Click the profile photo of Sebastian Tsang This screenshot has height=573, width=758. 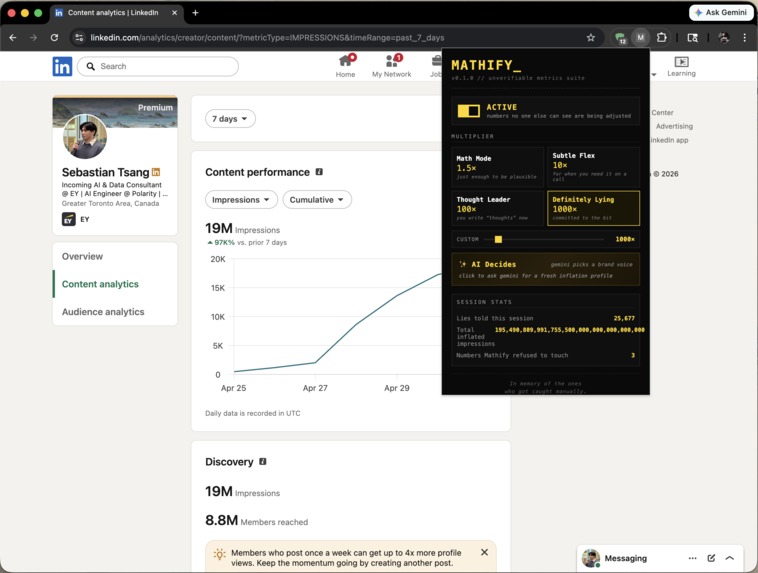pyautogui.click(x=85, y=136)
